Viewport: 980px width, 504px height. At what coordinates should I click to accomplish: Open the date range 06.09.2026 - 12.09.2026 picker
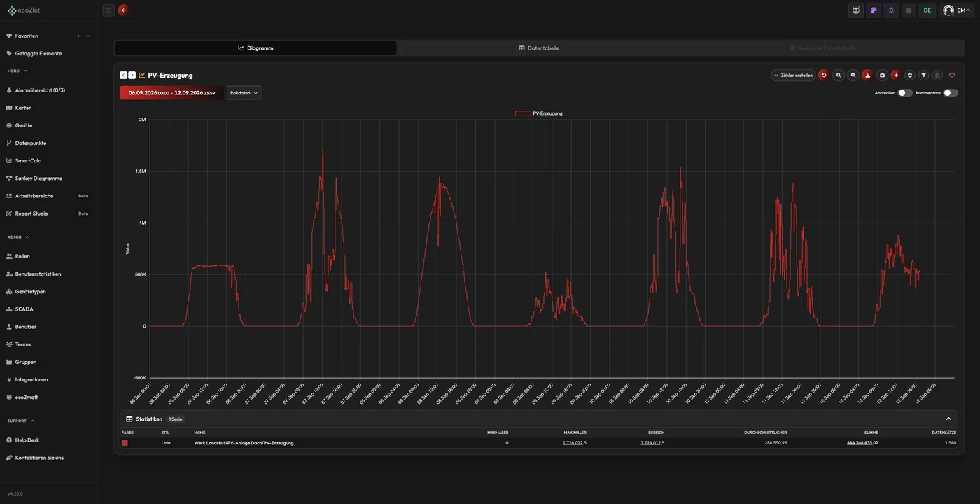click(172, 92)
